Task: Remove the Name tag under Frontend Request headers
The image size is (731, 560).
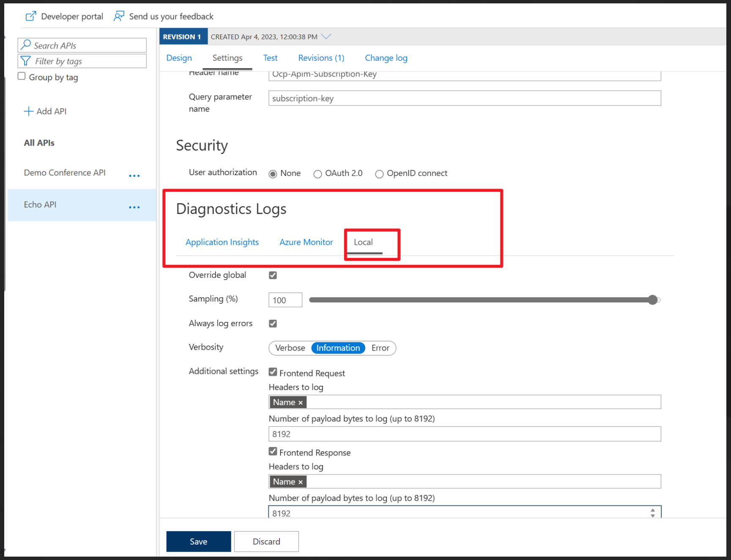Action: (301, 403)
